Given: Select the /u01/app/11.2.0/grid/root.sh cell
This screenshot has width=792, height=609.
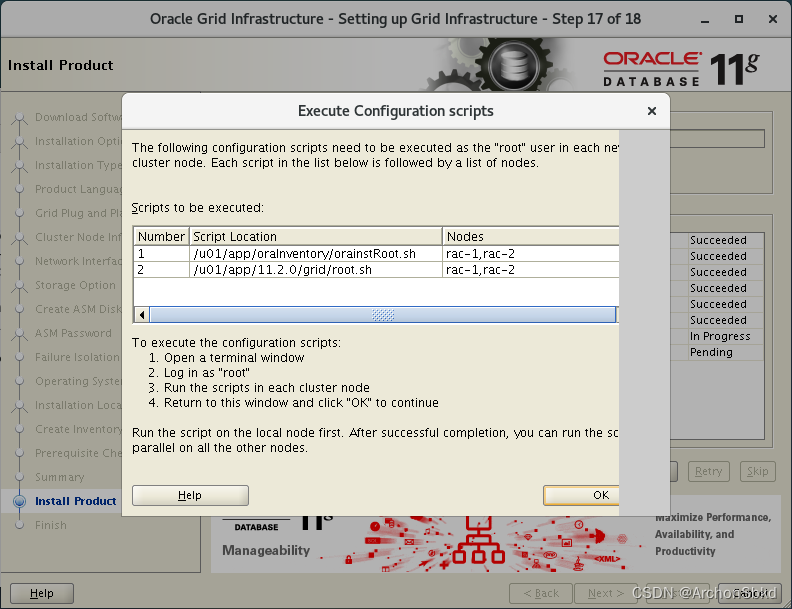Looking at the screenshot, I should pyautogui.click(x=316, y=270).
